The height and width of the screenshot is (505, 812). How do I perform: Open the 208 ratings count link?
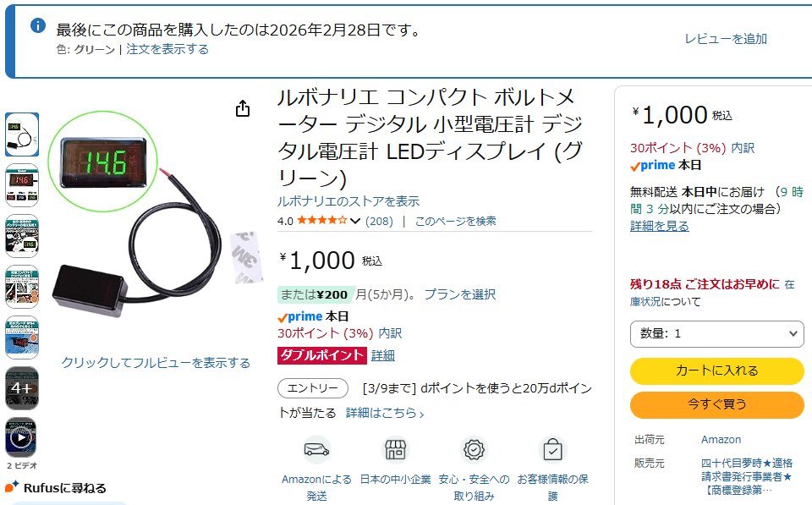tap(379, 221)
